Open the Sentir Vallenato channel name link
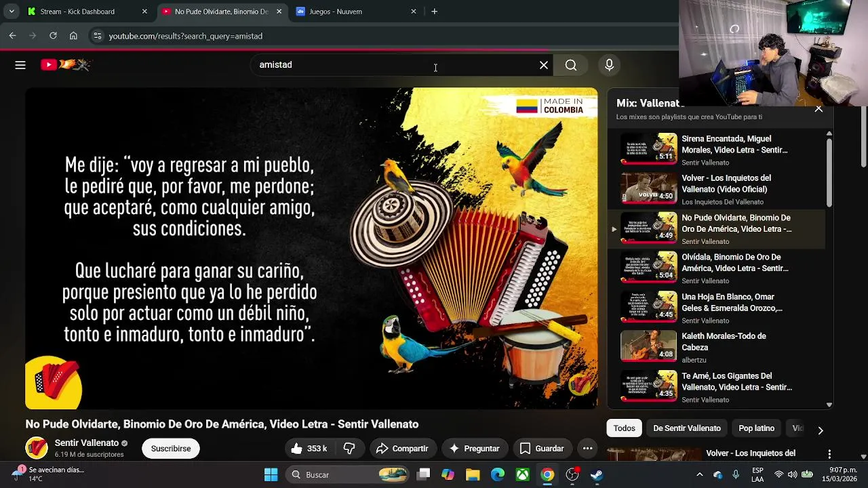This screenshot has height=488, width=868. tap(87, 443)
